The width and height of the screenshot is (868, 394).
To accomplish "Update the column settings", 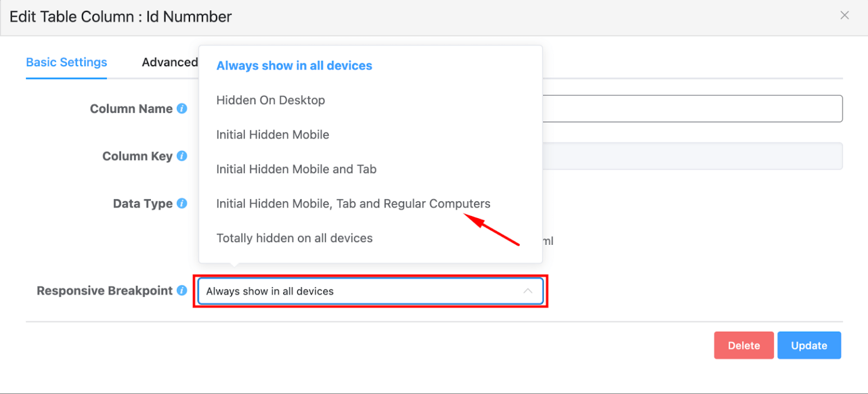I will click(809, 345).
